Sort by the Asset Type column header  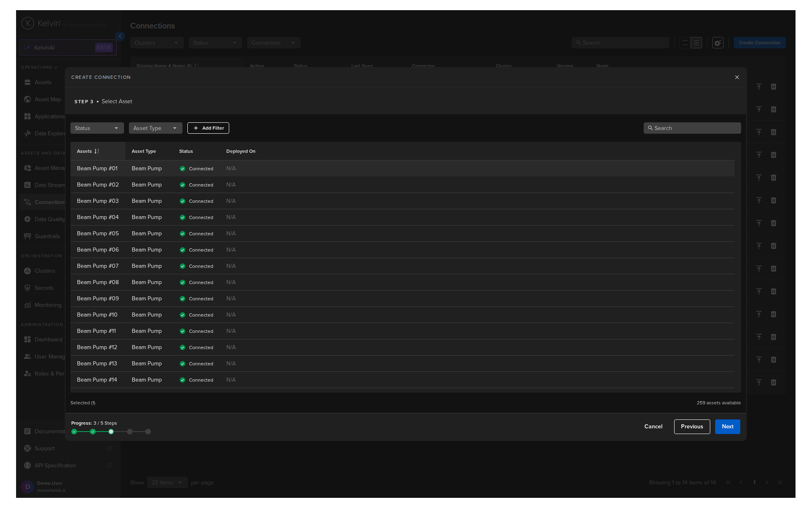[x=143, y=151]
